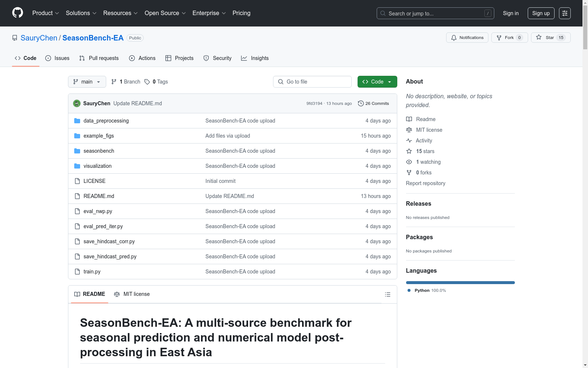Click the train.py file icon
This screenshot has width=588, height=368.
77,272
